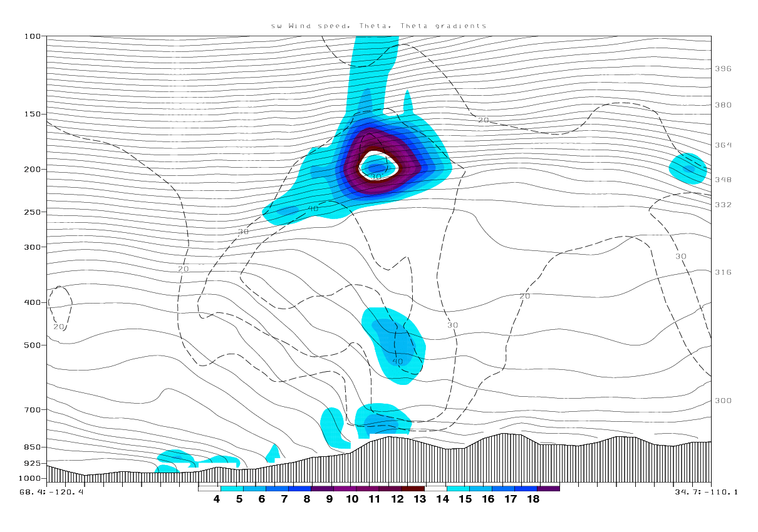Click the white legend swatch between 13 and 14
The width and height of the screenshot is (758, 532).
click(435, 488)
